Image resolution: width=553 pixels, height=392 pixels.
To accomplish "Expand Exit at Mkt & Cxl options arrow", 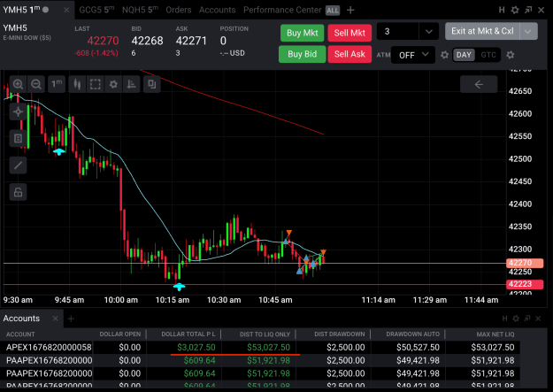I will click(x=527, y=31).
